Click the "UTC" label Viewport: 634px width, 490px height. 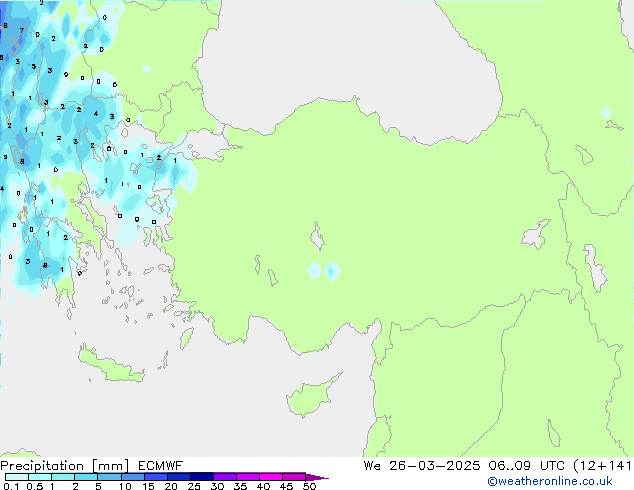[553, 466]
